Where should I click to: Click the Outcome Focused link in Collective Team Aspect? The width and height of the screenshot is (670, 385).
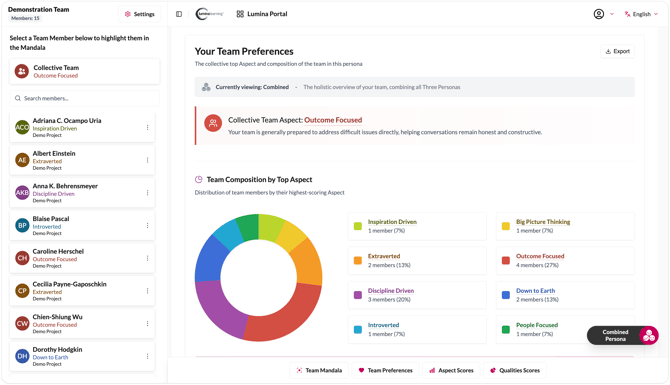click(x=333, y=120)
